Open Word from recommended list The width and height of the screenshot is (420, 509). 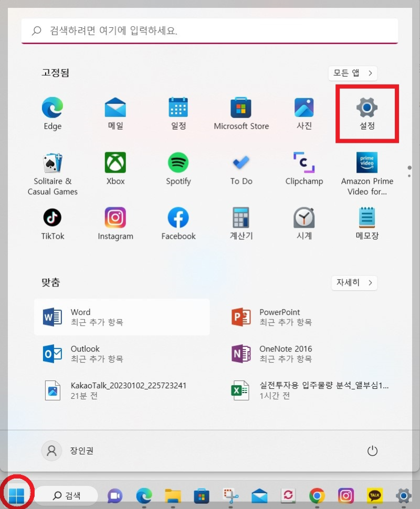[122, 317]
